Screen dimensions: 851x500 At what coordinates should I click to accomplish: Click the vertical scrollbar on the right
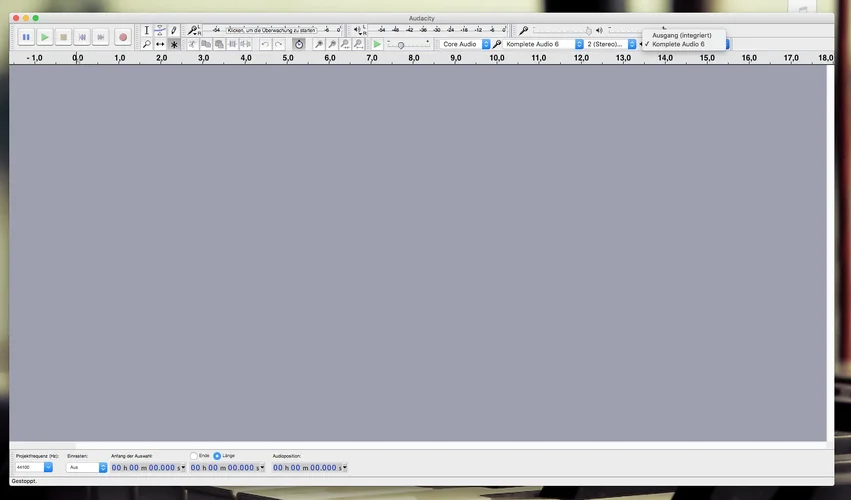click(830, 253)
